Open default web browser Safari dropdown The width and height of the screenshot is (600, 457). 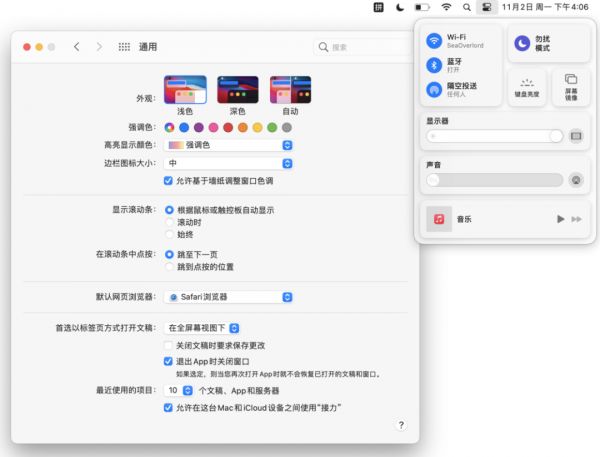point(229,297)
